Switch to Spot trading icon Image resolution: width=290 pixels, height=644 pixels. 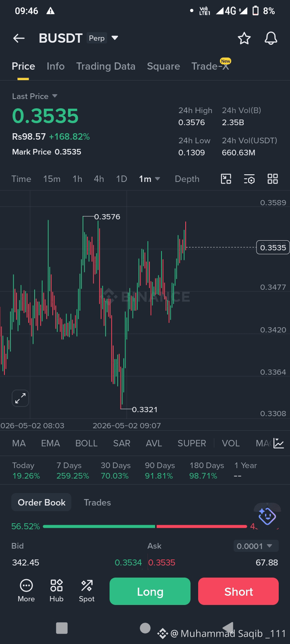(87, 591)
